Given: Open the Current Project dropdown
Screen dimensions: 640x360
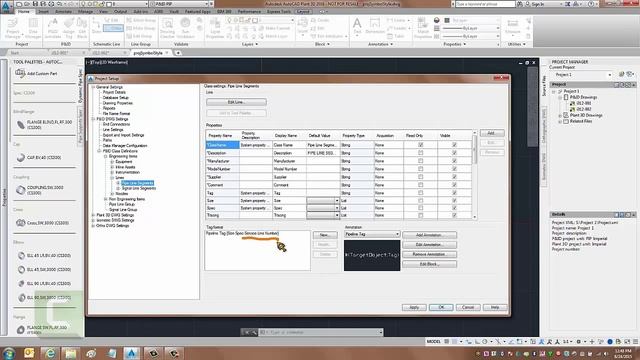Looking at the screenshot, I should 583,75.
